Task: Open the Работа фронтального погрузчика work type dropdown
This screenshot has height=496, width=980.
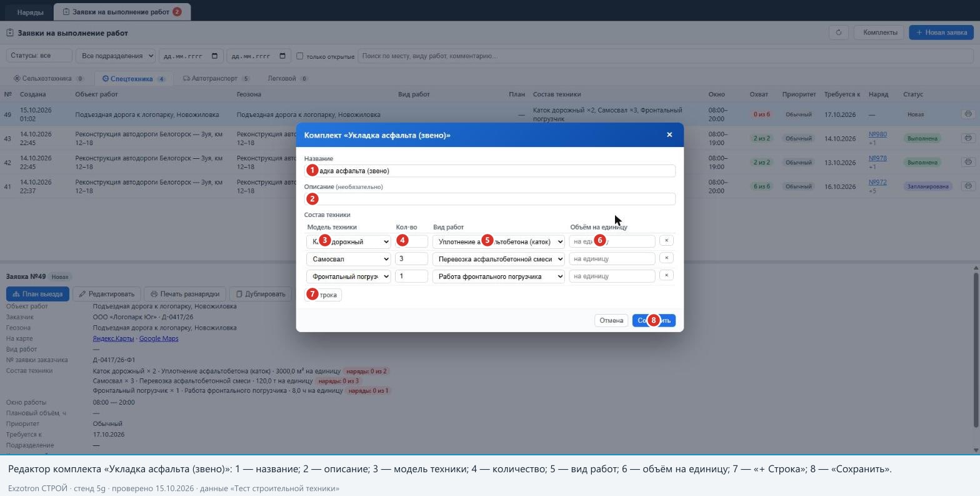Action: pyautogui.click(x=499, y=276)
